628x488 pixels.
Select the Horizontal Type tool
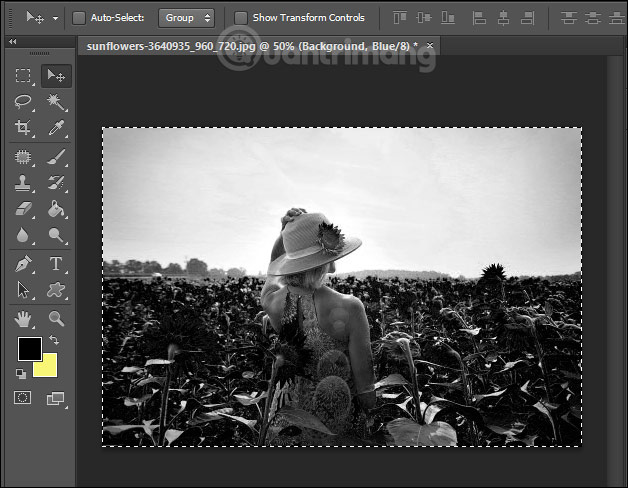click(x=56, y=264)
